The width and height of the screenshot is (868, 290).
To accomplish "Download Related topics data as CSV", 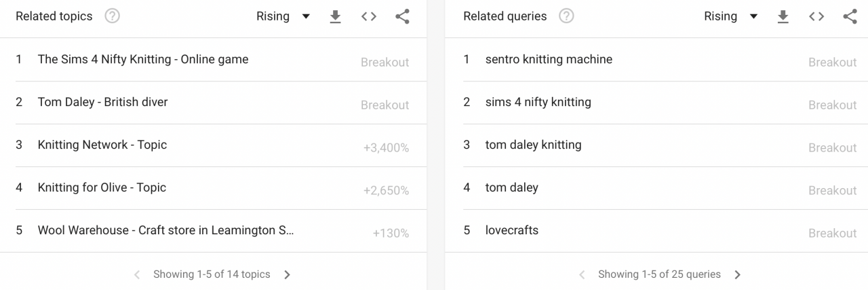I will click(335, 17).
